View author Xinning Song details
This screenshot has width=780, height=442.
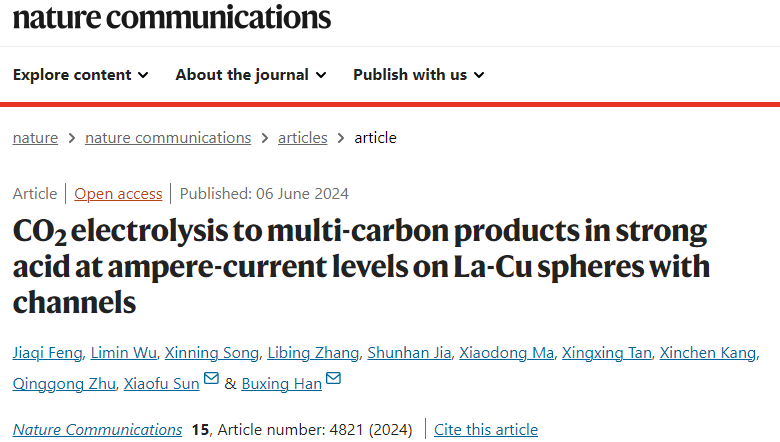(x=212, y=353)
